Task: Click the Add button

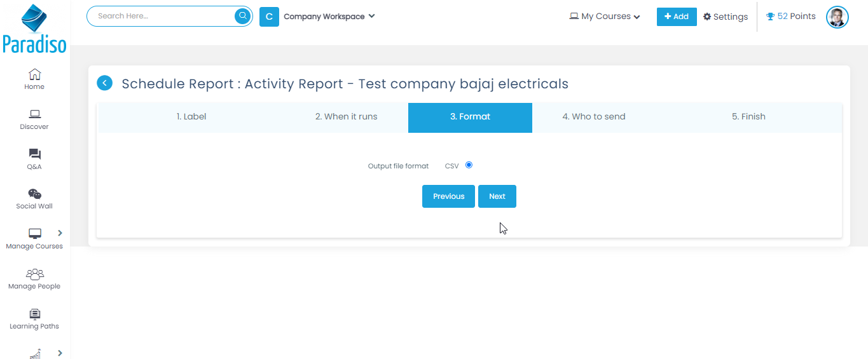Action: tap(676, 17)
